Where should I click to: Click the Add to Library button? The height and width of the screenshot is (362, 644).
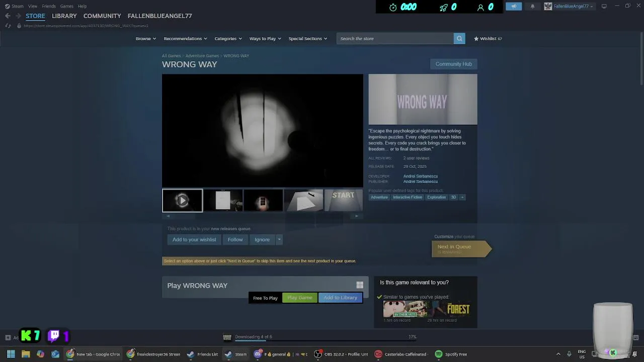click(340, 298)
